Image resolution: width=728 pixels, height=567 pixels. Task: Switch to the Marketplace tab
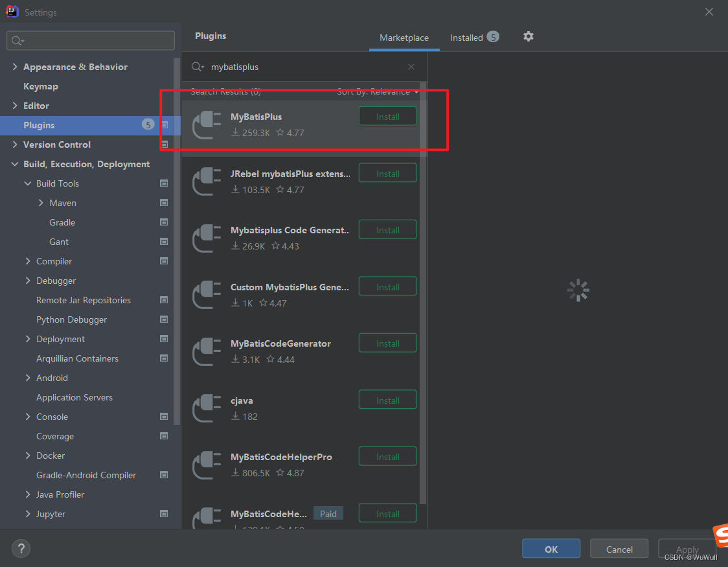404,38
